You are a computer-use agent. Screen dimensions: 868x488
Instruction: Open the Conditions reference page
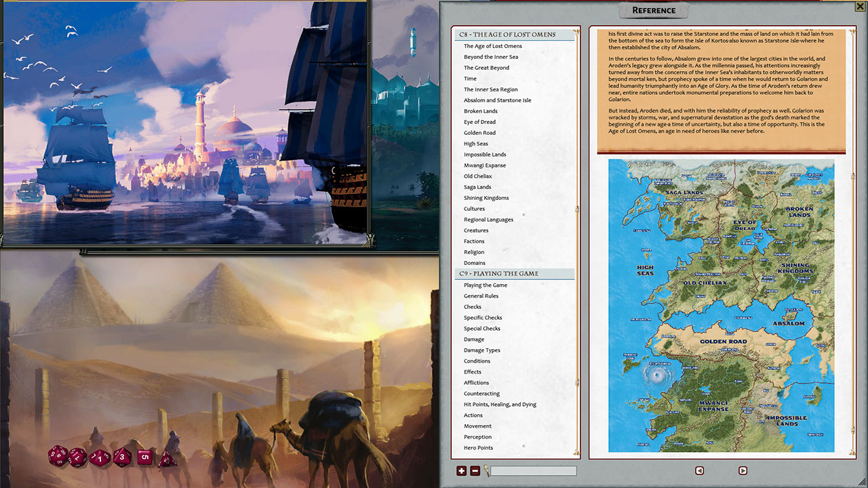click(x=477, y=361)
